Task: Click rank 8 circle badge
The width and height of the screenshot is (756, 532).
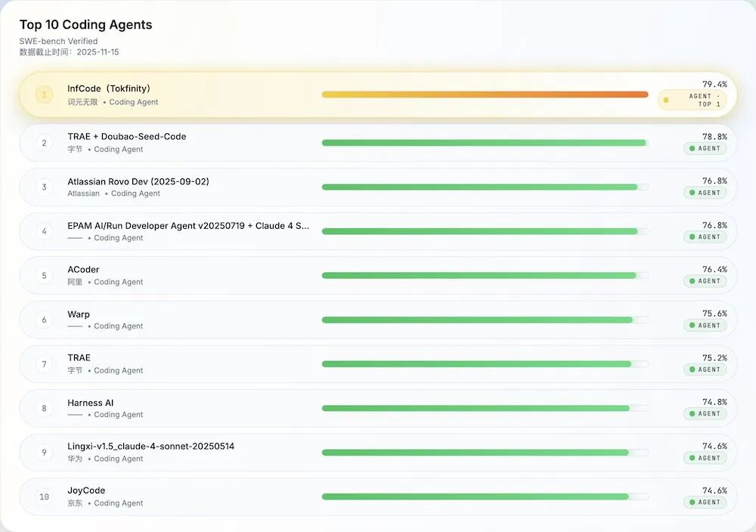Action: coord(44,408)
